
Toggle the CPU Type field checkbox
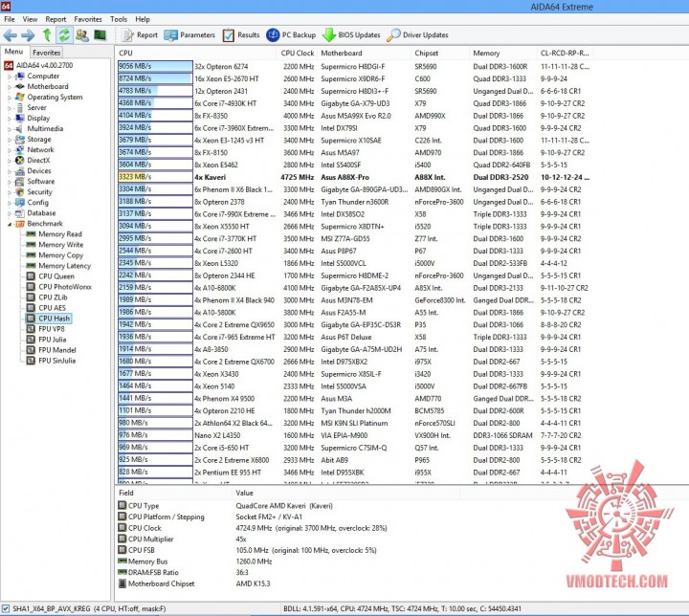click(x=122, y=505)
